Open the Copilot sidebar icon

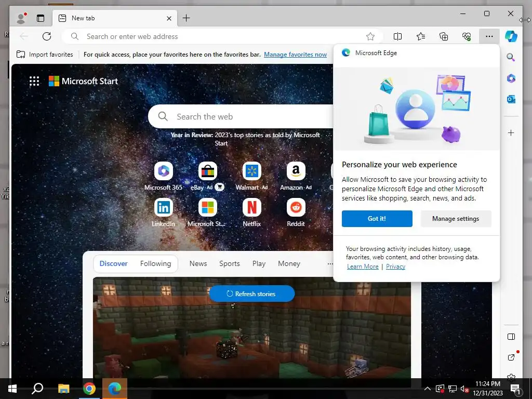point(511,36)
